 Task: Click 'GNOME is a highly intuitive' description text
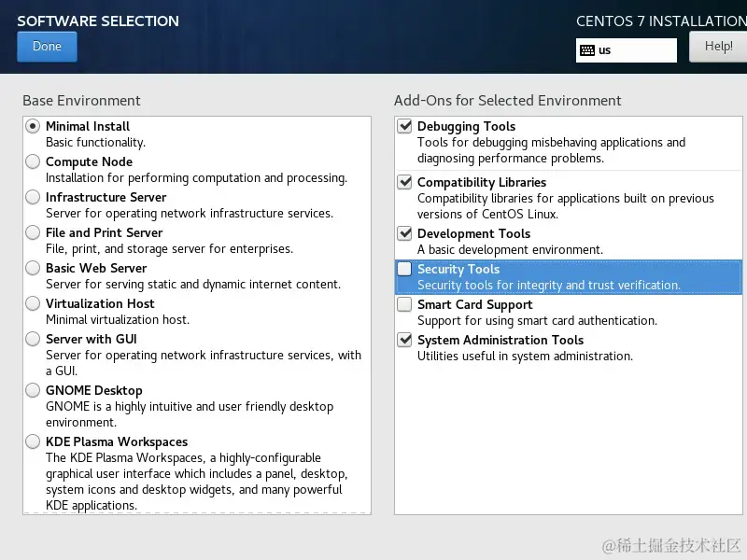coord(190,414)
